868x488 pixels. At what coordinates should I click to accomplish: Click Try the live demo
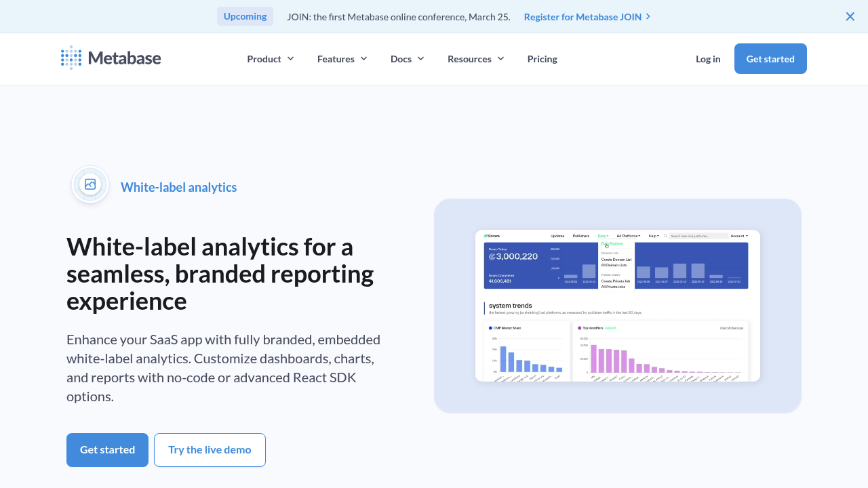pos(210,450)
